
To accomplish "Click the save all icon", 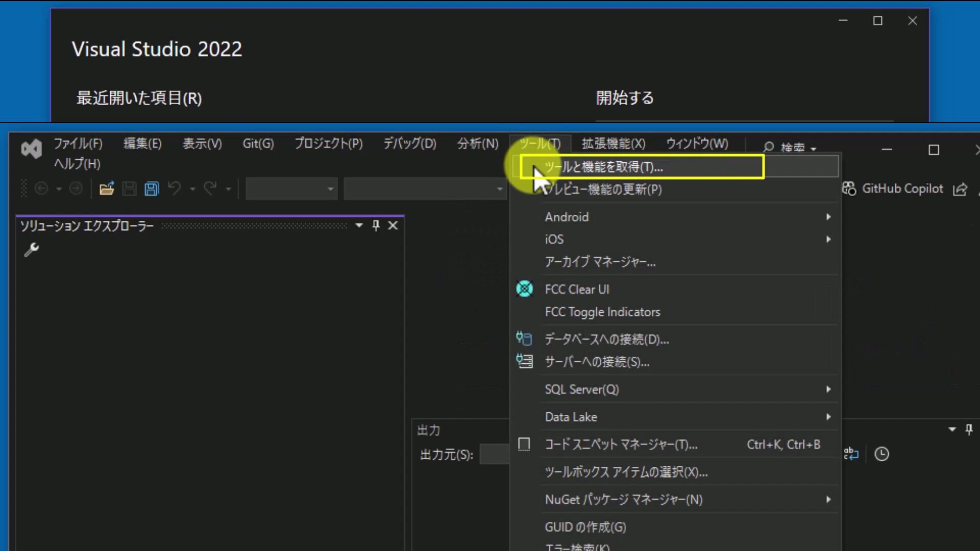I will pos(152,189).
